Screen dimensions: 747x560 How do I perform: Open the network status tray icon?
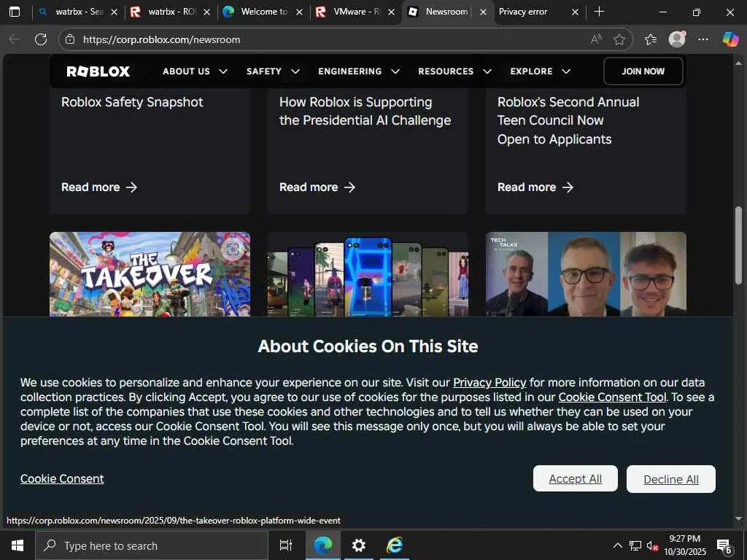point(635,545)
